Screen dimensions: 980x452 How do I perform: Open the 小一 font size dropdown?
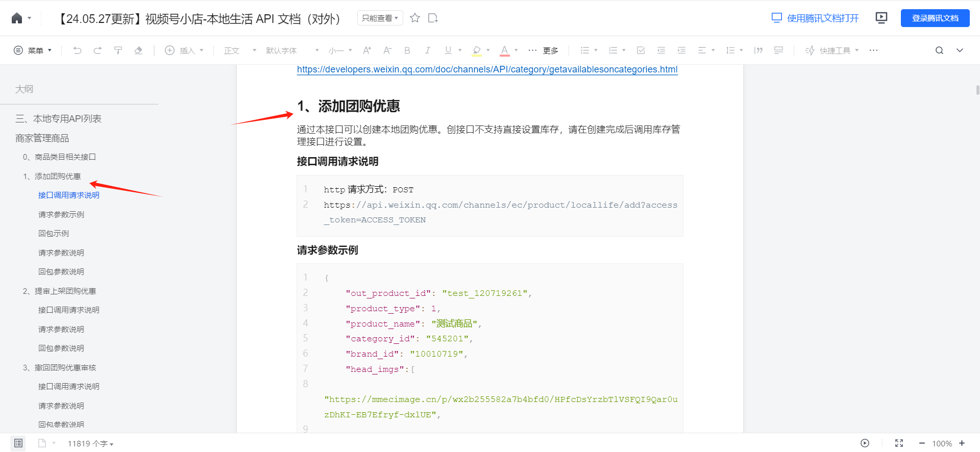click(340, 51)
